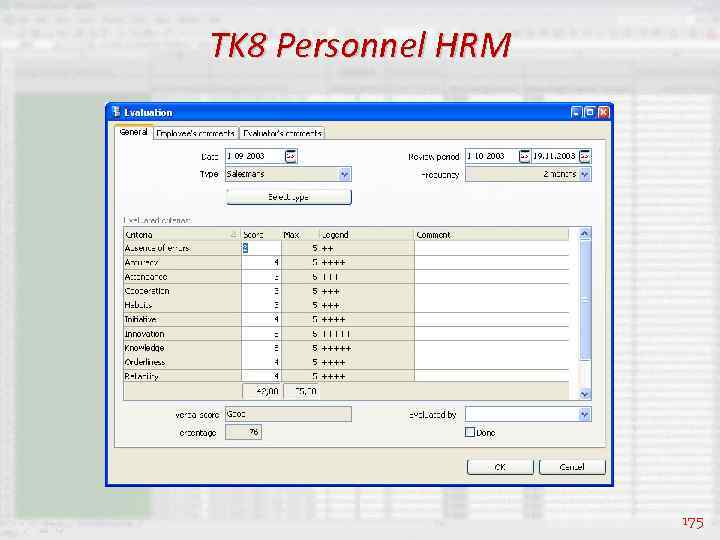720x540 pixels.
Task: Select the Absence of errors score cell
Action: 261,248
